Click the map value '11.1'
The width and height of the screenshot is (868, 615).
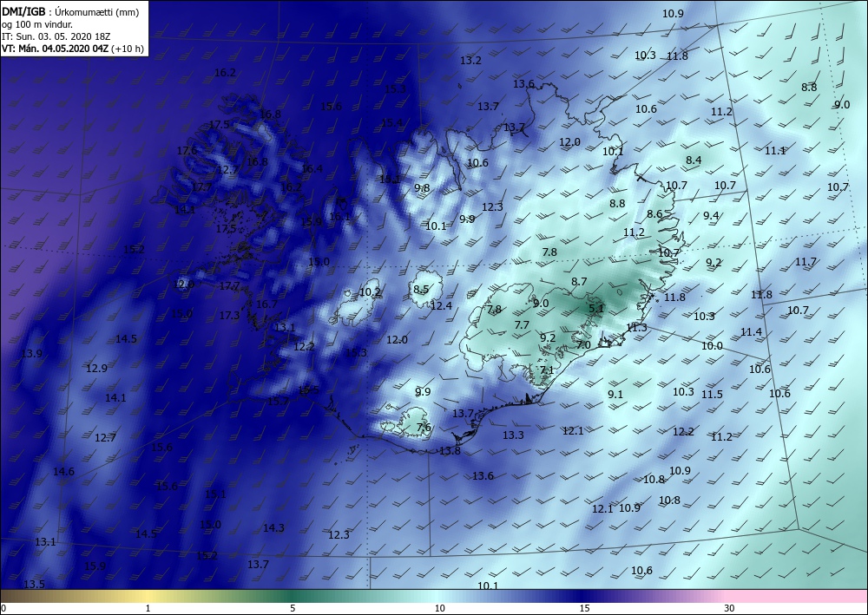click(x=775, y=150)
